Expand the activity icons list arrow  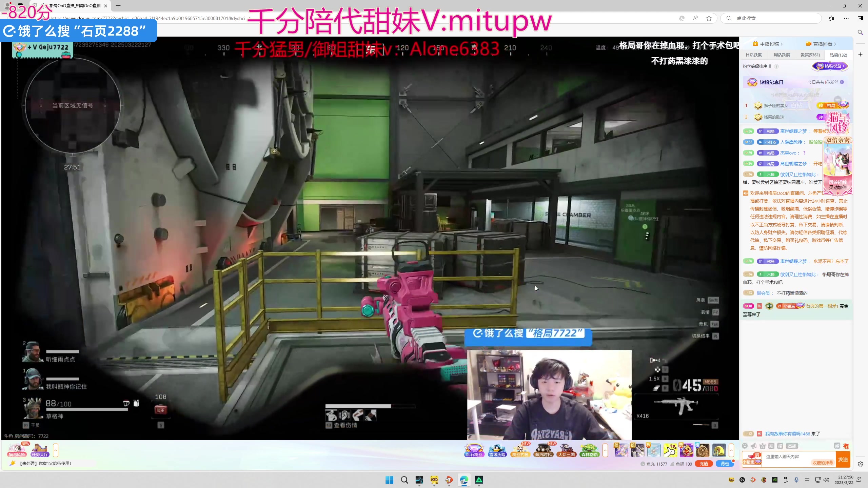[605, 450]
